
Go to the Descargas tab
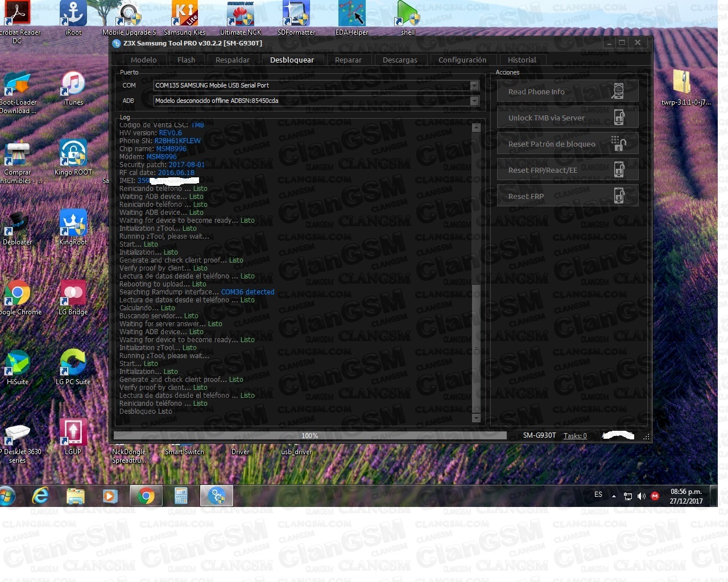pyautogui.click(x=400, y=60)
